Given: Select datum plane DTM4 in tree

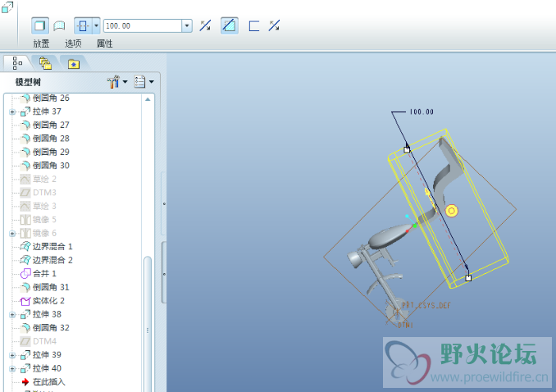Looking at the screenshot, I should pyautogui.click(x=44, y=341).
